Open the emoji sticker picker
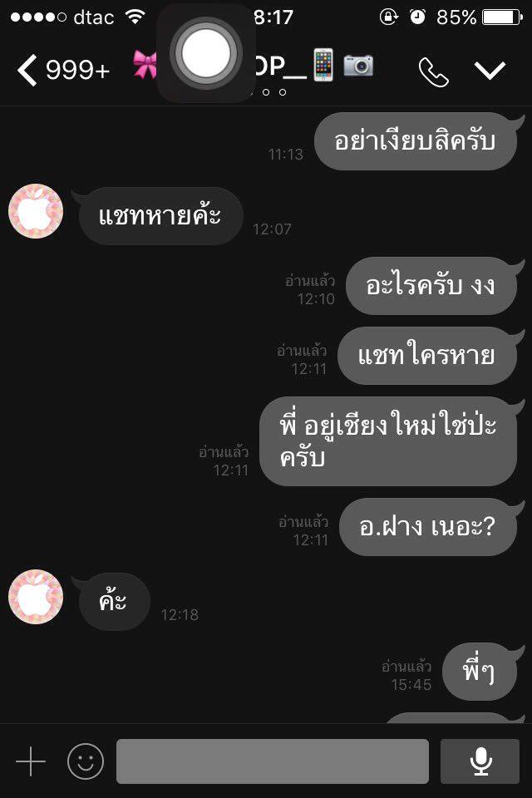This screenshot has height=798, width=532. 86,761
